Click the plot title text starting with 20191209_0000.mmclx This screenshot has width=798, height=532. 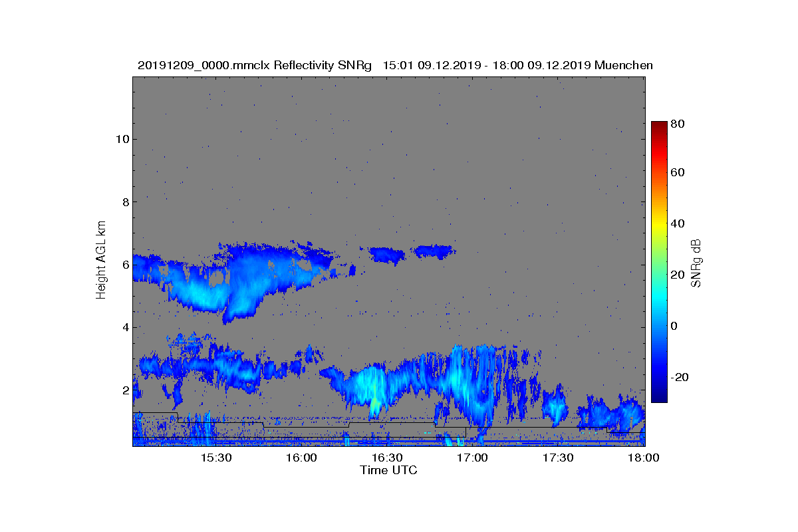tap(395, 65)
